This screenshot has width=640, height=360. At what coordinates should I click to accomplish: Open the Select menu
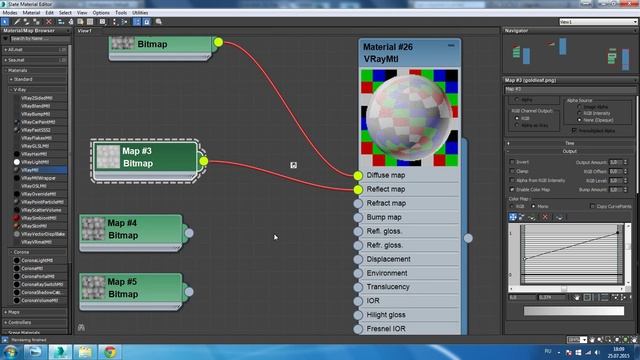coord(65,13)
